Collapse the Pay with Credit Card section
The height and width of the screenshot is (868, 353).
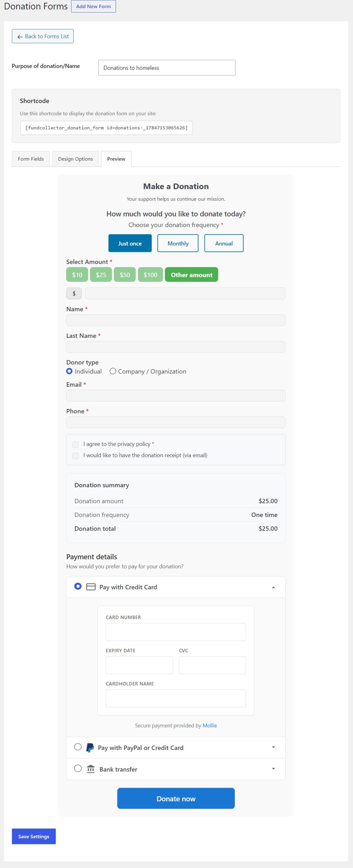(274, 587)
